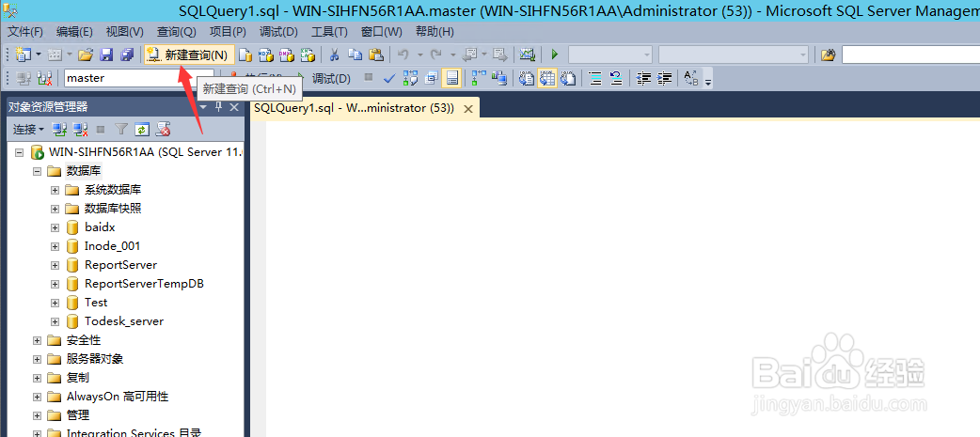Open the 窗口(W) menu

(381, 31)
